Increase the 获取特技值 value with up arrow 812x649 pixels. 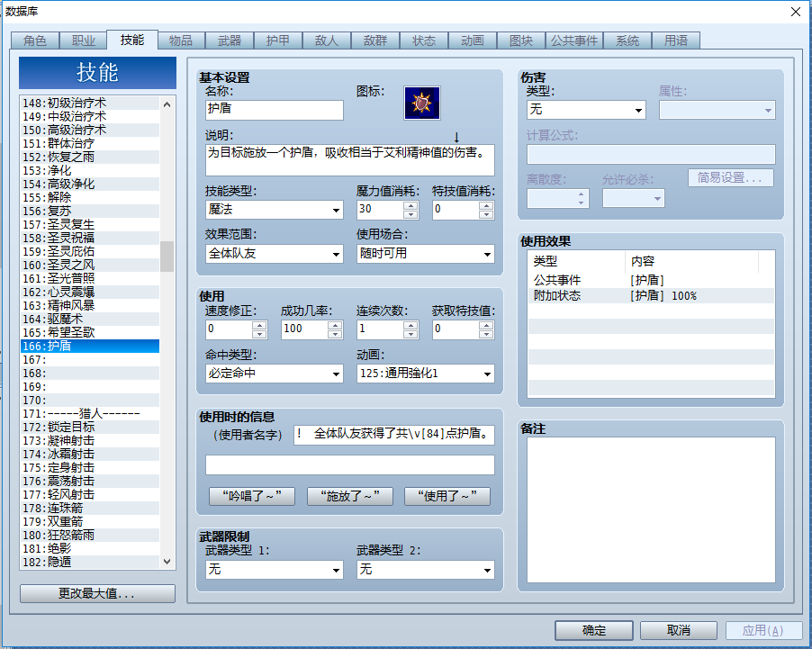(x=486, y=325)
